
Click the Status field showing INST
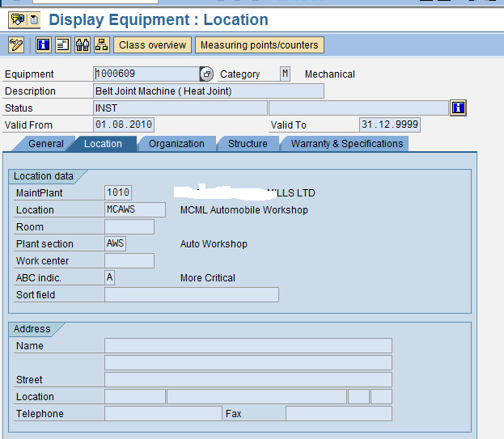pyautogui.click(x=180, y=108)
